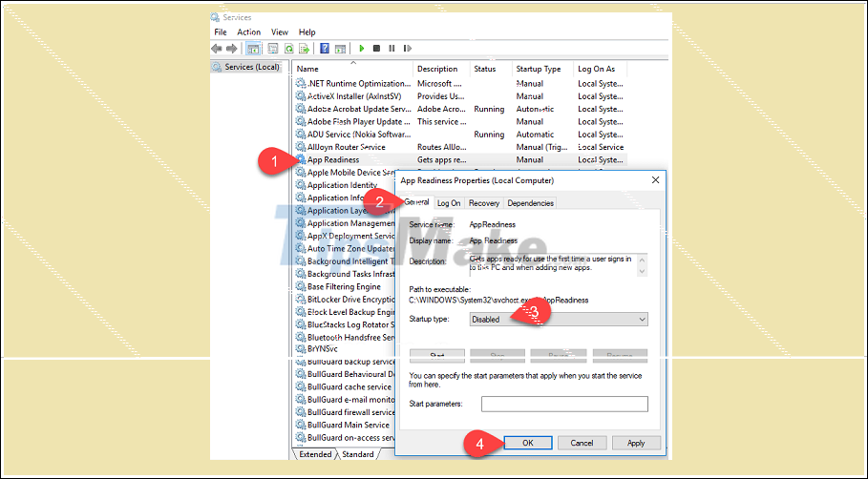
Task: Select the Auto Time Zone Updater row
Action: click(344, 248)
